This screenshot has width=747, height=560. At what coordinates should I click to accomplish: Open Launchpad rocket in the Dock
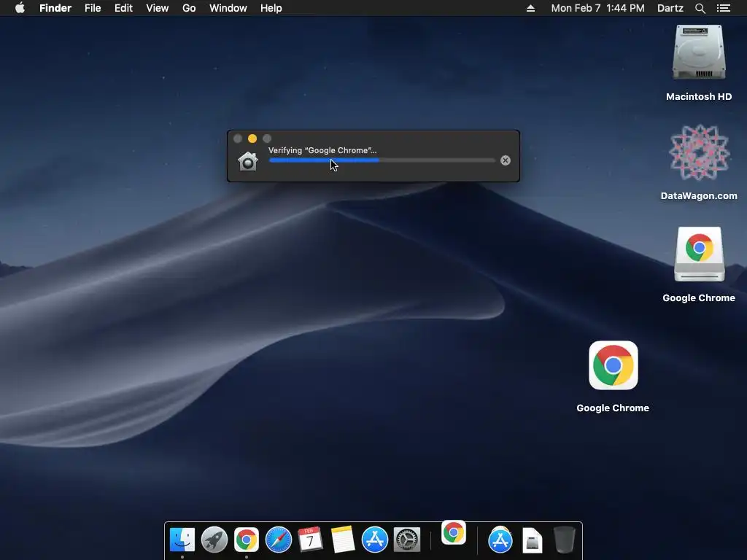point(214,540)
